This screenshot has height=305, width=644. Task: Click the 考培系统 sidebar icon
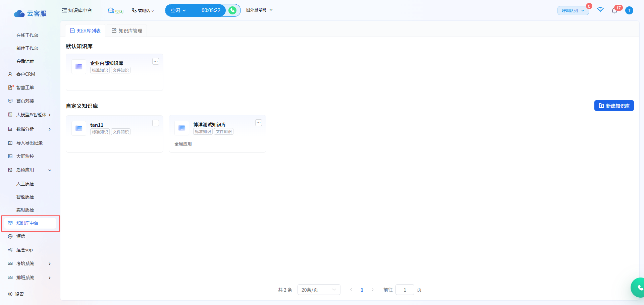[10, 263]
